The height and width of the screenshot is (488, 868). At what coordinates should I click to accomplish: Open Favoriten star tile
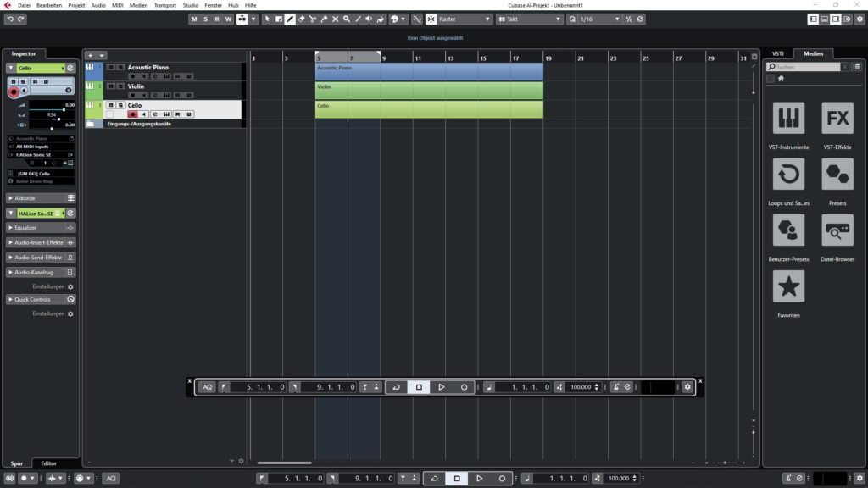(788, 286)
